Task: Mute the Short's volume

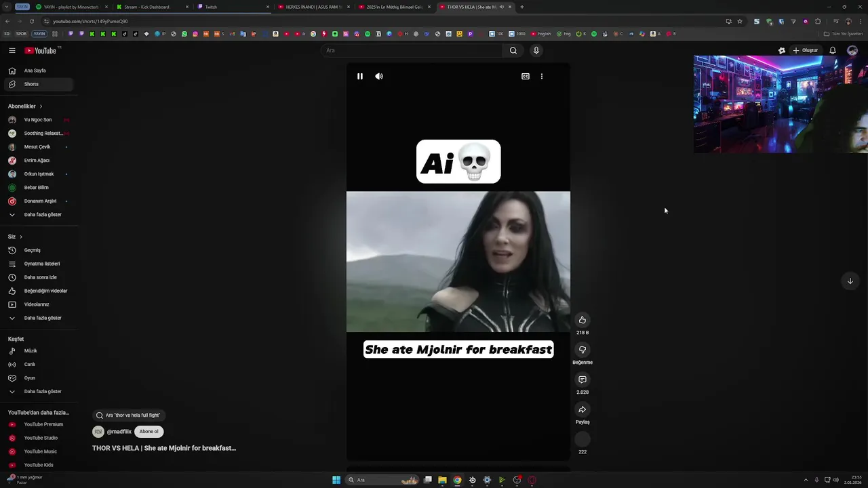Action: click(x=379, y=77)
